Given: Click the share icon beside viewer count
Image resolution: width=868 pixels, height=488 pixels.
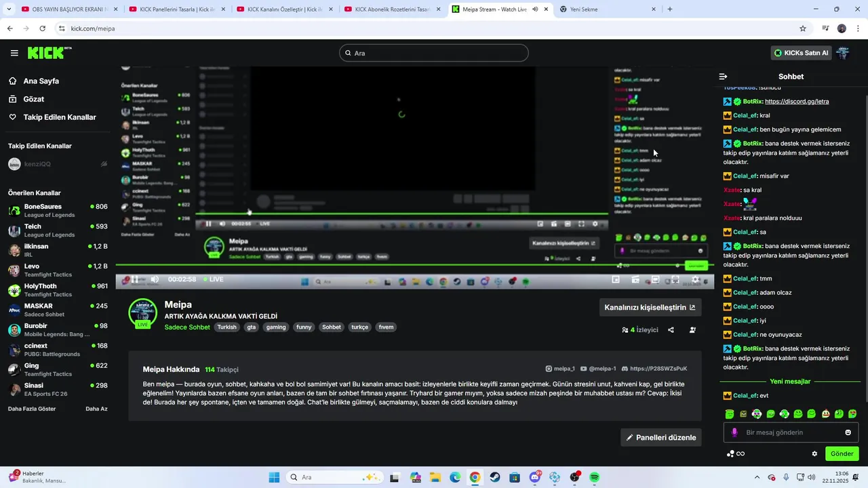Looking at the screenshot, I should point(671,330).
